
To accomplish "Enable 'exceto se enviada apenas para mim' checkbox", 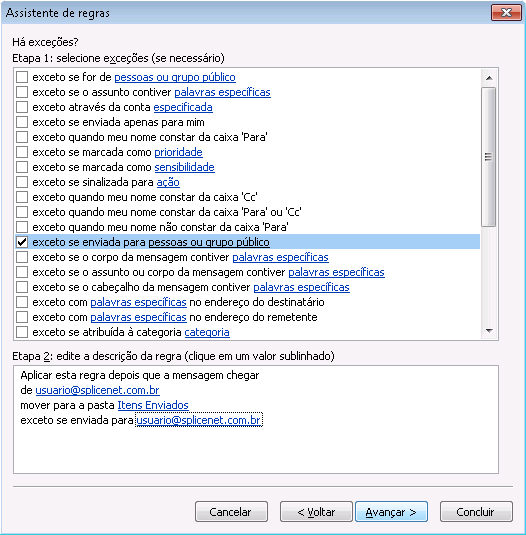I will [x=22, y=122].
